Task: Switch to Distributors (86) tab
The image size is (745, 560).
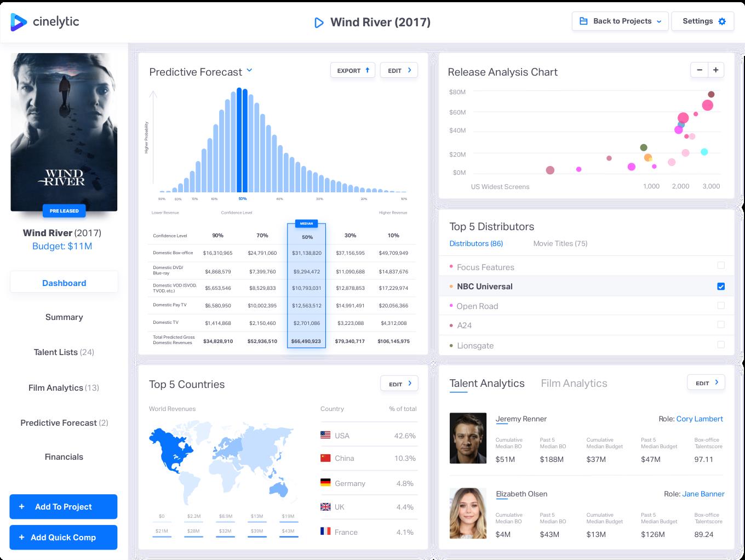Action: [476, 243]
